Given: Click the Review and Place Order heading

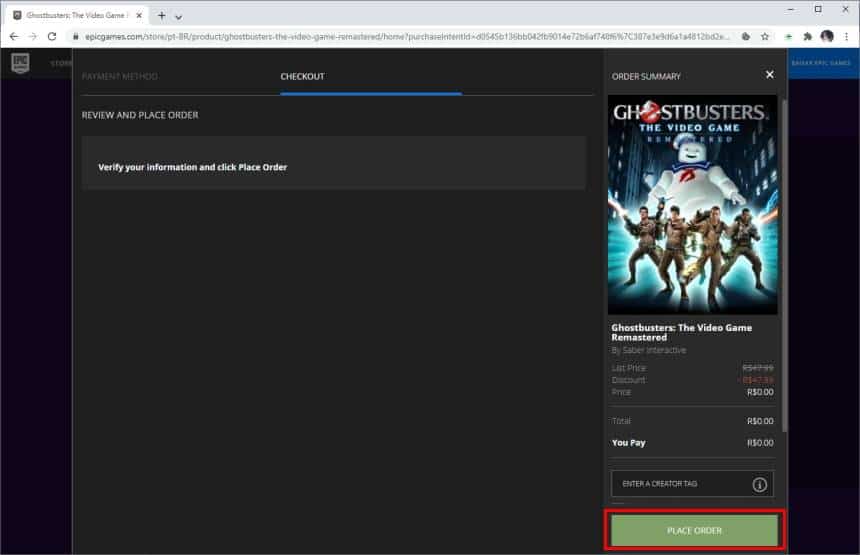Looking at the screenshot, I should pyautogui.click(x=140, y=115).
